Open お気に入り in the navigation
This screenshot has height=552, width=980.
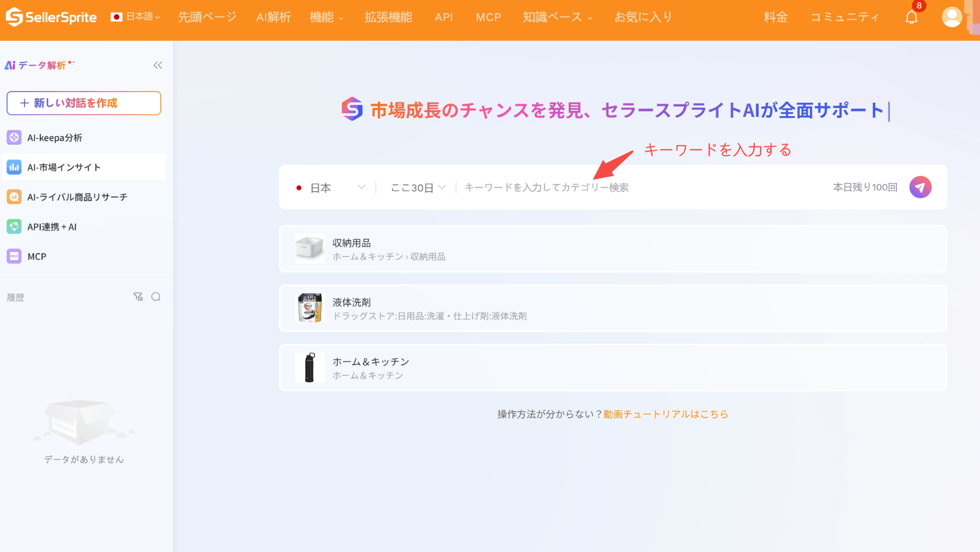tap(643, 17)
